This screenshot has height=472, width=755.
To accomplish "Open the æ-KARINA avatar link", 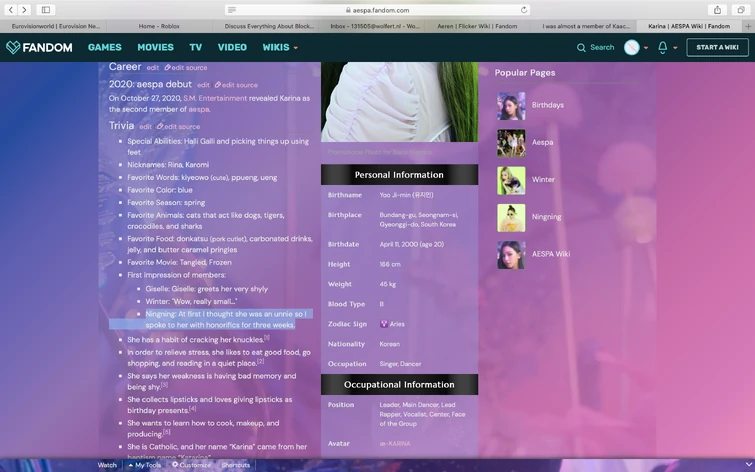I will [395, 444].
